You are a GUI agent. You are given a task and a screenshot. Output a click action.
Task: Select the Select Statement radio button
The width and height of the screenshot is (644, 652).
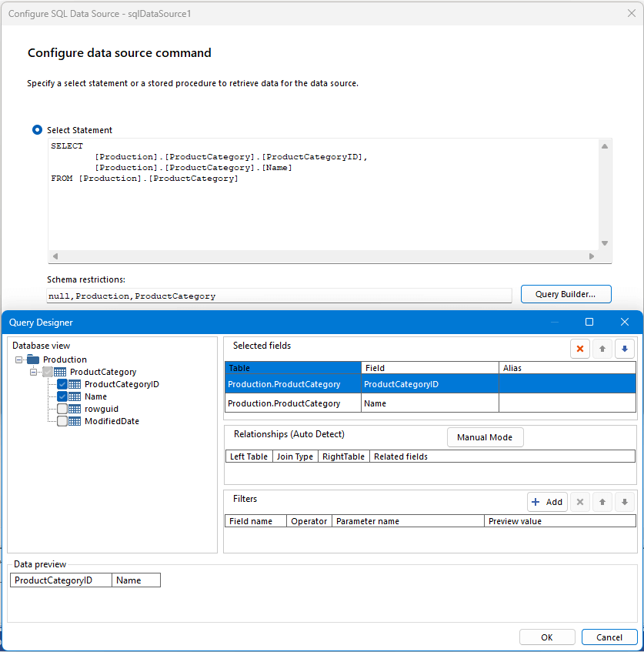(x=37, y=129)
